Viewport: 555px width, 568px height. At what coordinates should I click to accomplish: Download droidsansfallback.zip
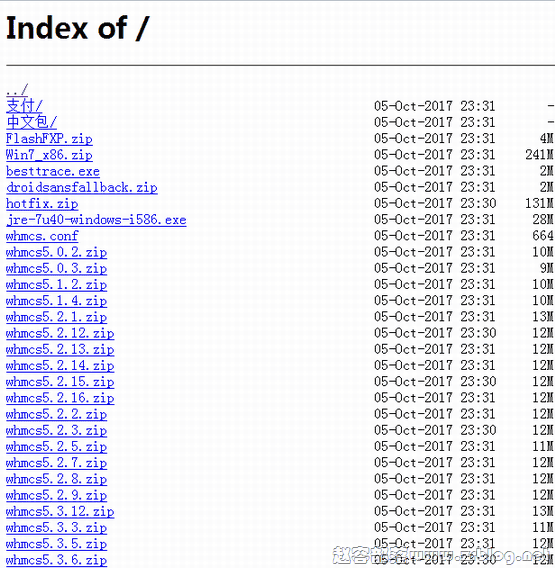point(82,188)
